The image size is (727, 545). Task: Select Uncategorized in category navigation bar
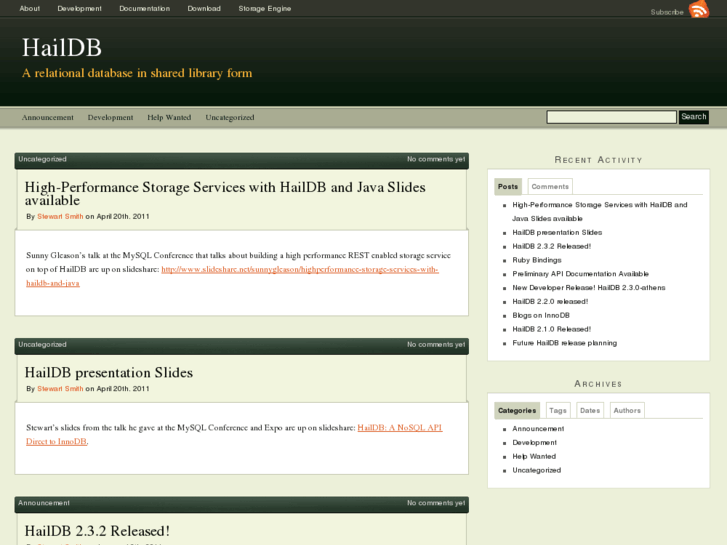230,117
